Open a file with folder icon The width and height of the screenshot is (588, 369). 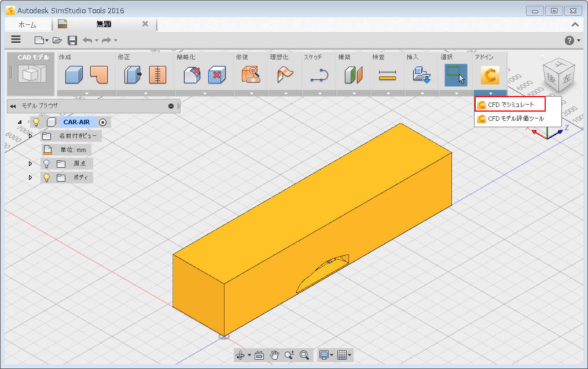pos(57,40)
